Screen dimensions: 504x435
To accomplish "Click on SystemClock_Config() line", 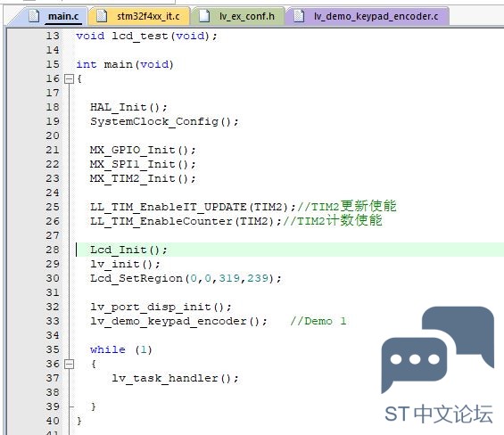I will 164,121.
